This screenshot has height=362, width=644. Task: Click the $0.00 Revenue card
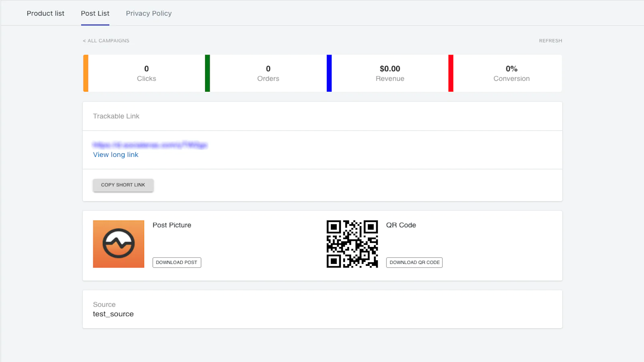[x=390, y=73]
